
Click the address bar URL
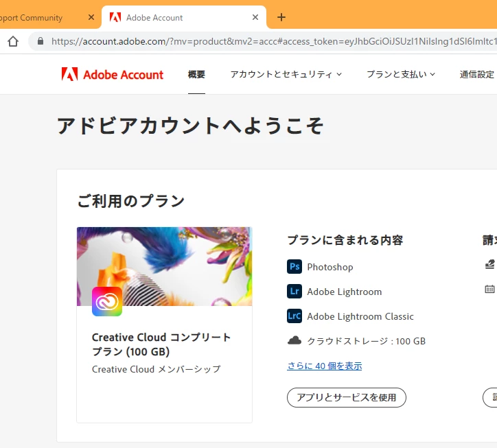273,41
